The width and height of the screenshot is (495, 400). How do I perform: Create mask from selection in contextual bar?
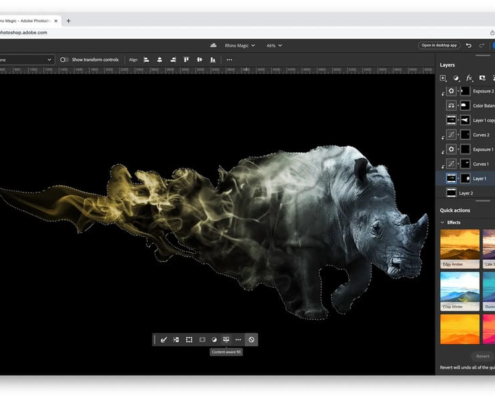tap(202, 340)
